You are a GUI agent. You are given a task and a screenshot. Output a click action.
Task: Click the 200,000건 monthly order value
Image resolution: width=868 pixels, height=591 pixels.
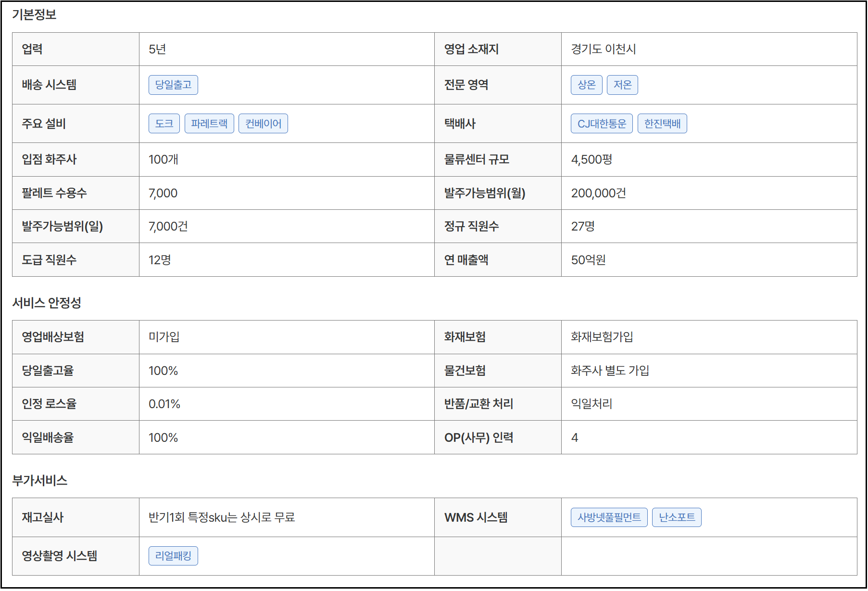[598, 193]
